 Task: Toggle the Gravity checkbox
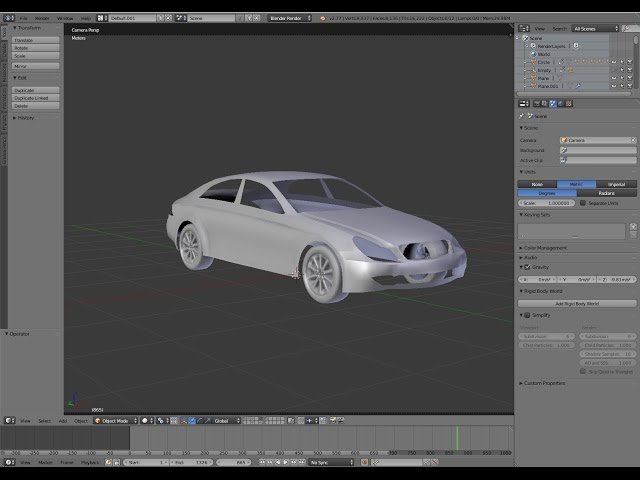click(x=527, y=267)
